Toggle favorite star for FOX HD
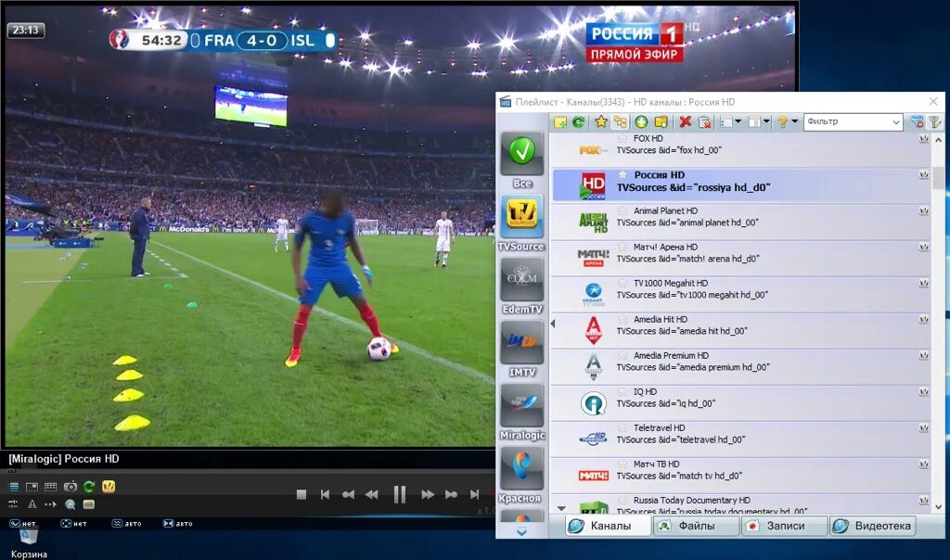The width and height of the screenshot is (950, 560). [623, 139]
